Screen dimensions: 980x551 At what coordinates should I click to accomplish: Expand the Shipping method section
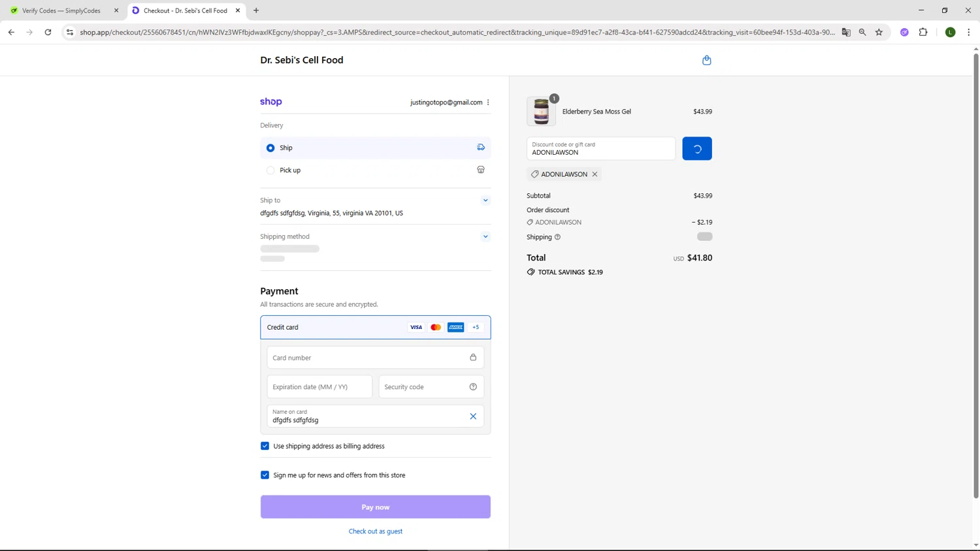point(485,237)
